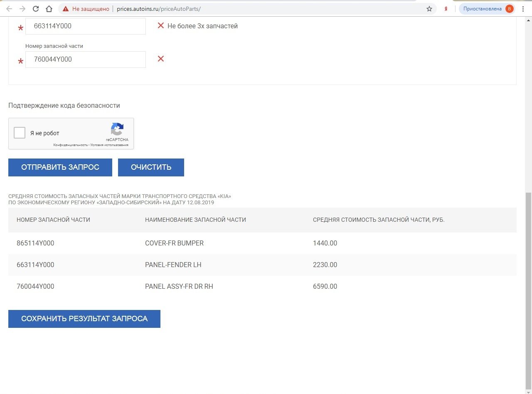532x394 pixels.
Task: Click the not-secure warning triangle icon
Action: pyautogui.click(x=66, y=9)
